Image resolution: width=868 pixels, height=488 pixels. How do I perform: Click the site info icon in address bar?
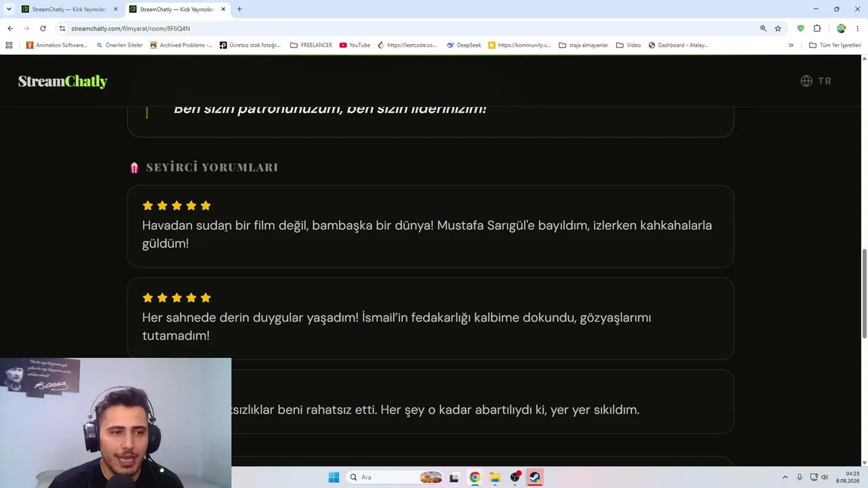pos(62,28)
